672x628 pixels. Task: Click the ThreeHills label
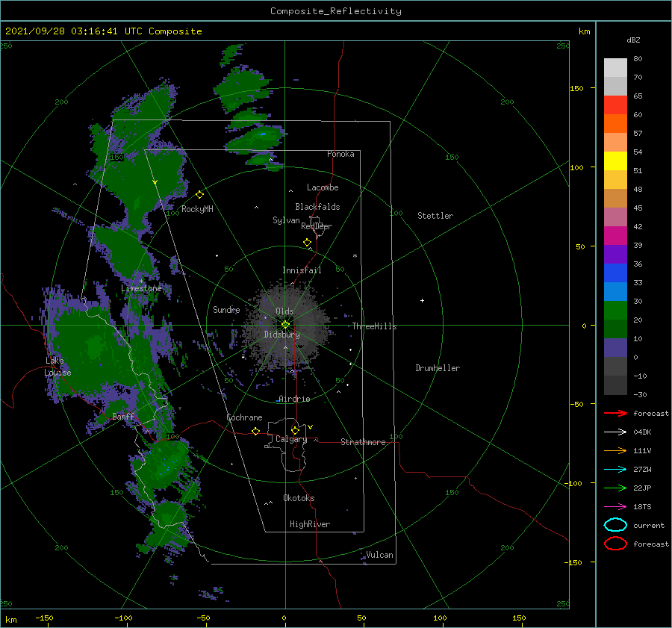(374, 326)
